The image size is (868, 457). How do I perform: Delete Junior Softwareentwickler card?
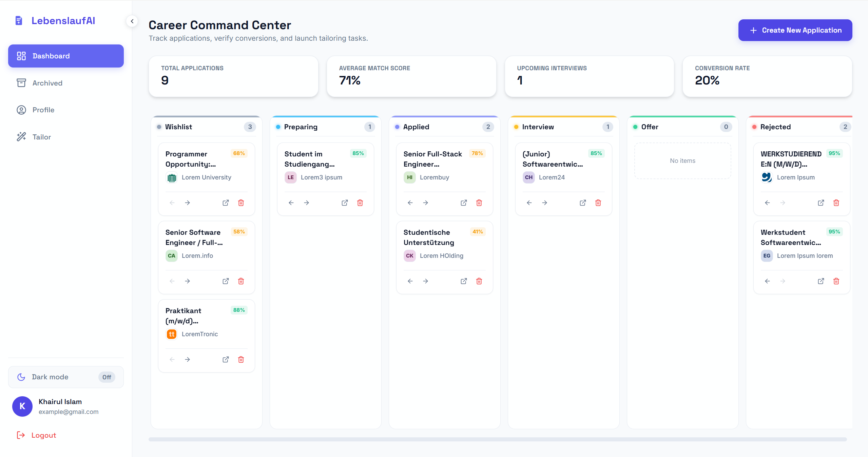point(598,203)
